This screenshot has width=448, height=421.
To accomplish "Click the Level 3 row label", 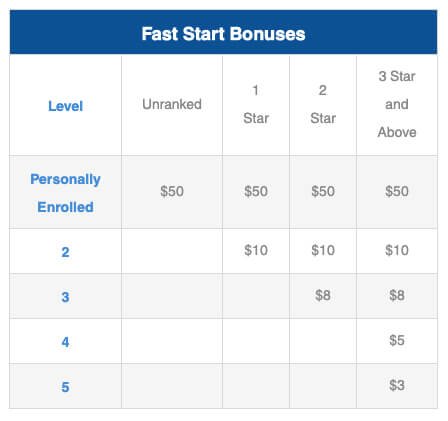I will click(65, 297).
